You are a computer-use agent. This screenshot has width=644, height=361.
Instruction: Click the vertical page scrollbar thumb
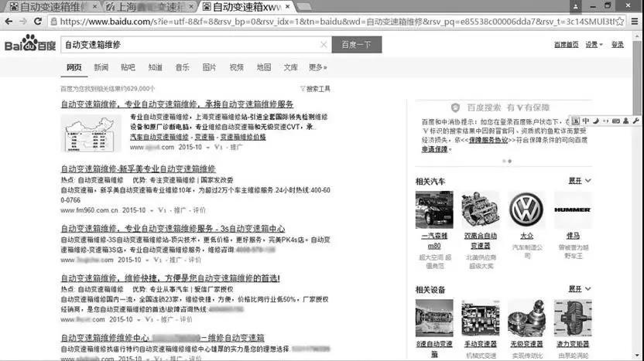tap(637, 78)
